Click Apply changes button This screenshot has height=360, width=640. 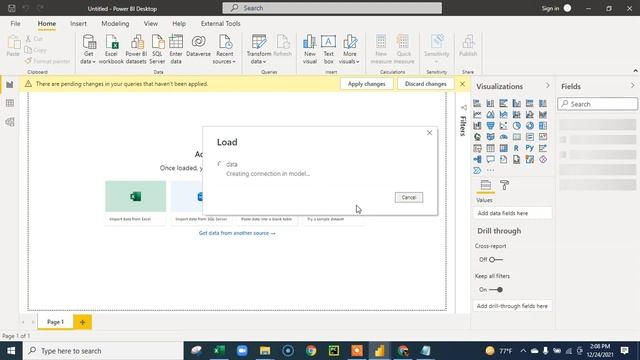pos(367,84)
